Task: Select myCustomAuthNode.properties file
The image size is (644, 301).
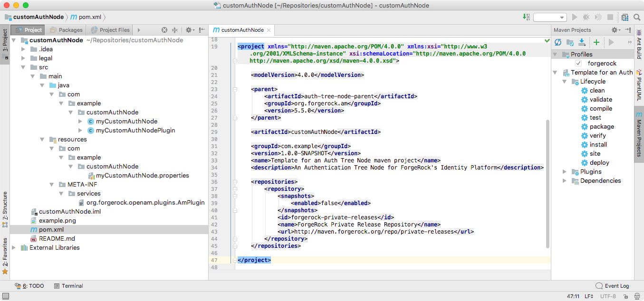Action: pos(143,175)
